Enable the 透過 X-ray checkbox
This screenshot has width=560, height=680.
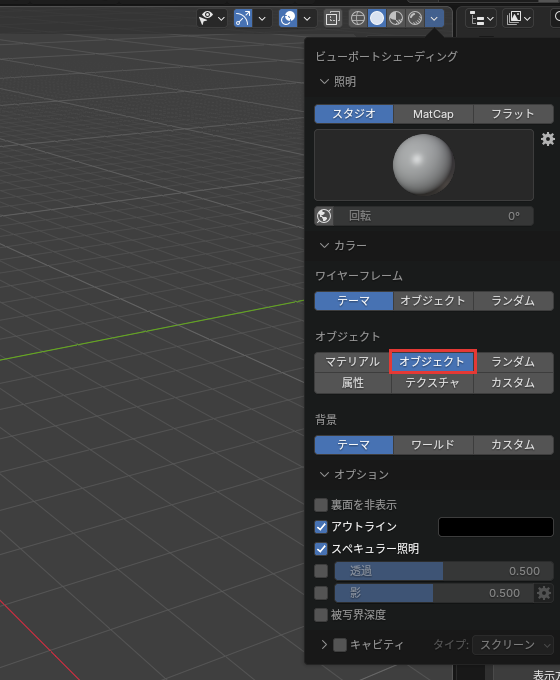321,571
